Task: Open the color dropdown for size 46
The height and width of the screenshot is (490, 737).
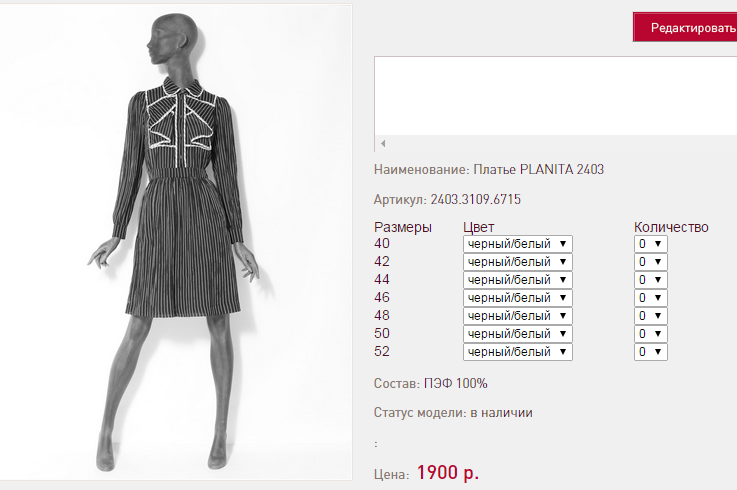Action: point(517,298)
